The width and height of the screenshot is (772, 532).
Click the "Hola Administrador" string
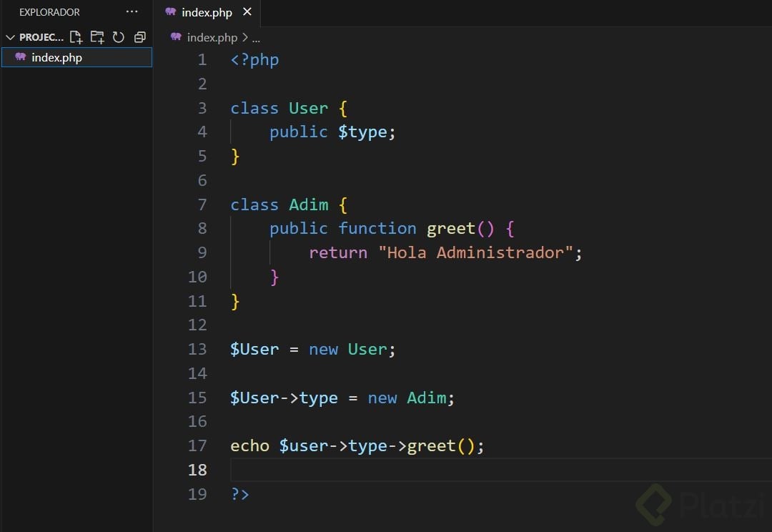pos(475,252)
